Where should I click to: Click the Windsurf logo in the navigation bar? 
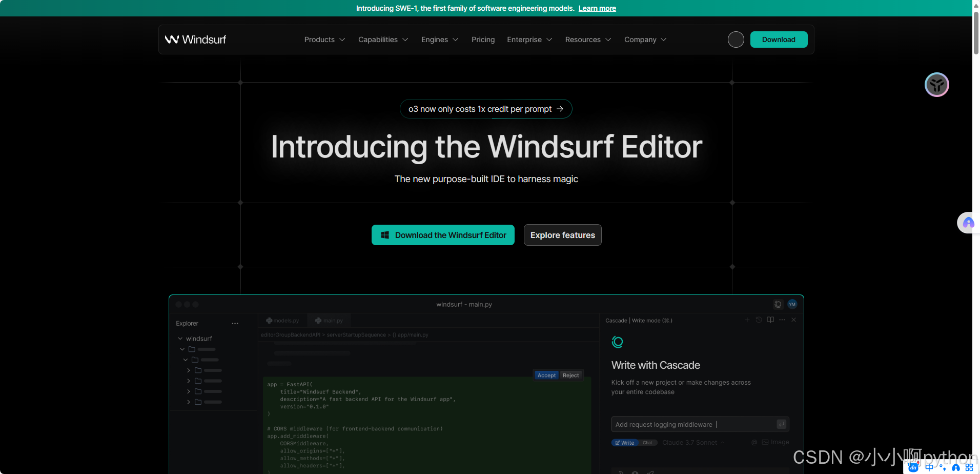click(x=195, y=39)
